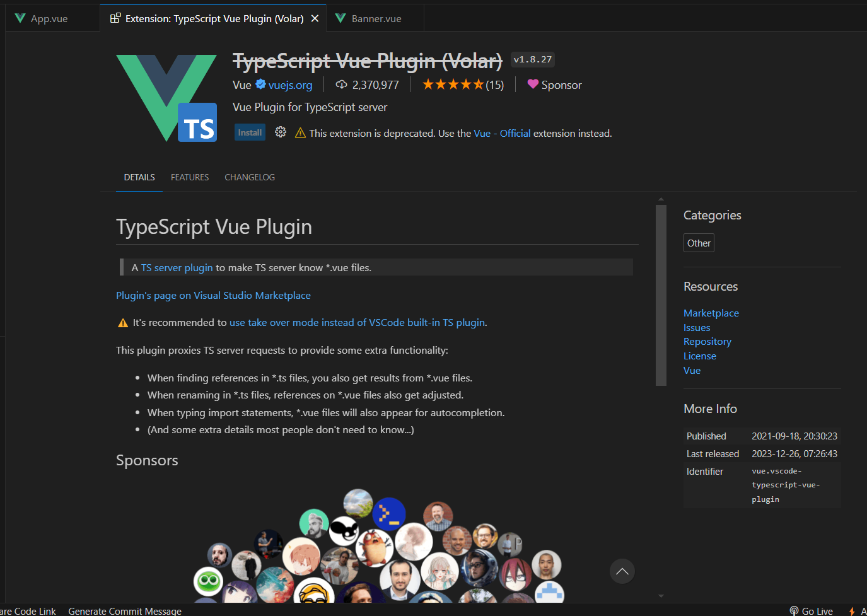867x616 pixels.
Task: Open the extension Manage gear menu
Action: pos(281,132)
